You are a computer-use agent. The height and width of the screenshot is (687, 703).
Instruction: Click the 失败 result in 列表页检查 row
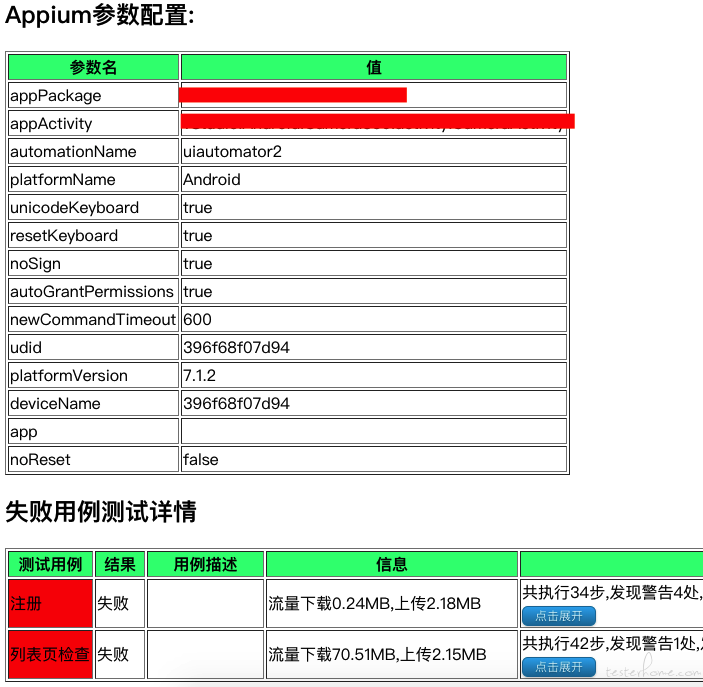point(120,654)
